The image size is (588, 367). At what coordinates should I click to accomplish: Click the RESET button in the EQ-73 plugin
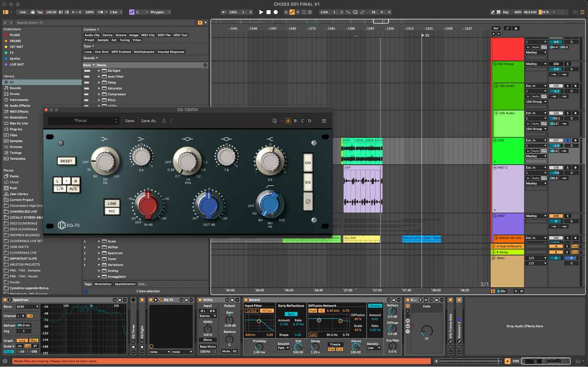pos(66,161)
